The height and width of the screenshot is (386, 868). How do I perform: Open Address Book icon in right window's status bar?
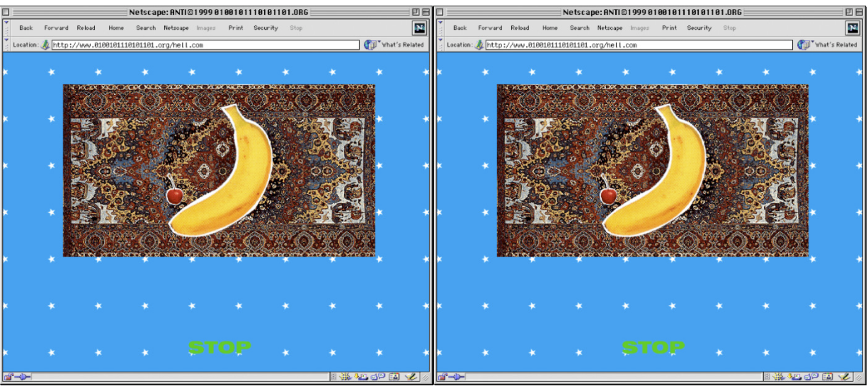coord(827,377)
